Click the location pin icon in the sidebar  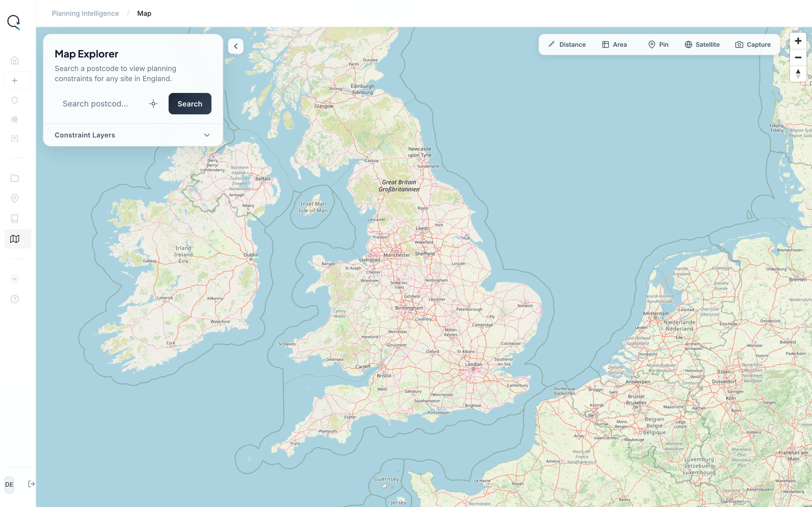[x=14, y=199]
